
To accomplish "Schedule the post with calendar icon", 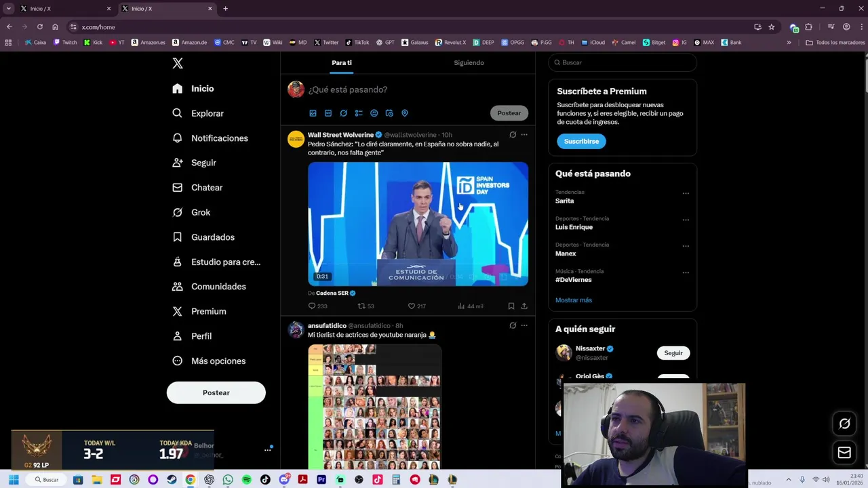I will tap(389, 113).
